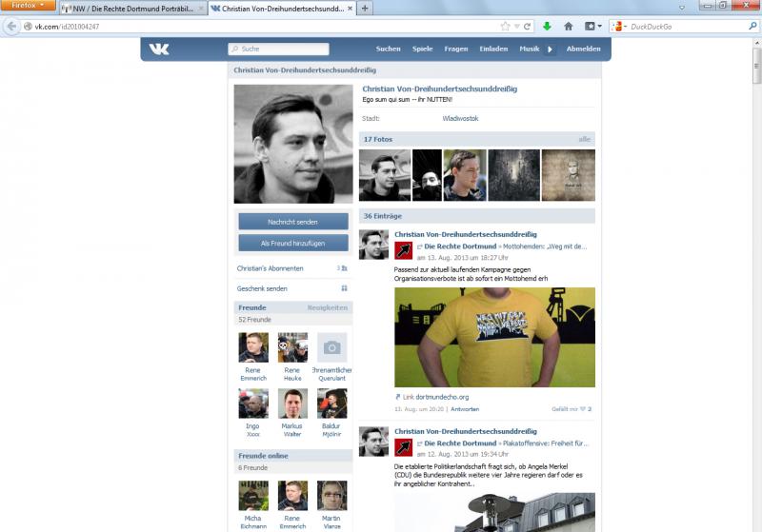This screenshot has width=762, height=532.
Task: Open the Firefox application menu button
Action: (x=28, y=7)
